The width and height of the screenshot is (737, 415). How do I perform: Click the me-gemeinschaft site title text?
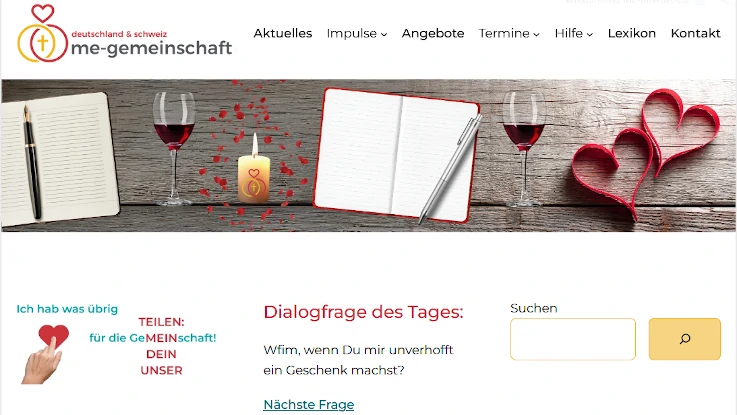click(151, 47)
